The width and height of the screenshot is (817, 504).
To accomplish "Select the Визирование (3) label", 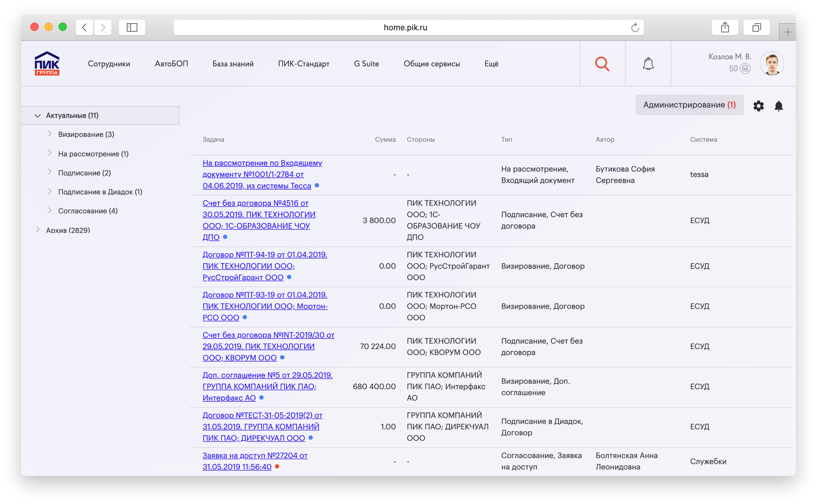I will [86, 134].
